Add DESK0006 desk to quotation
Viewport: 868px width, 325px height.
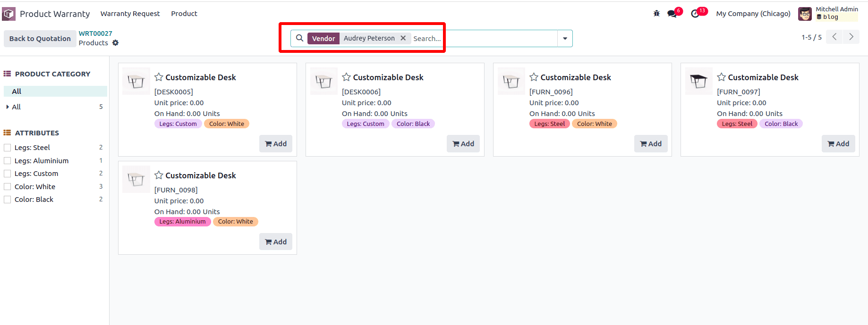[x=463, y=144]
